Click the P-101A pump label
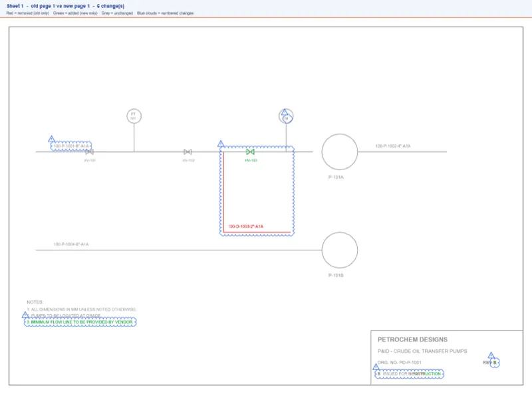Image resolution: width=532 pixels, height=394 pixels. [x=336, y=177]
